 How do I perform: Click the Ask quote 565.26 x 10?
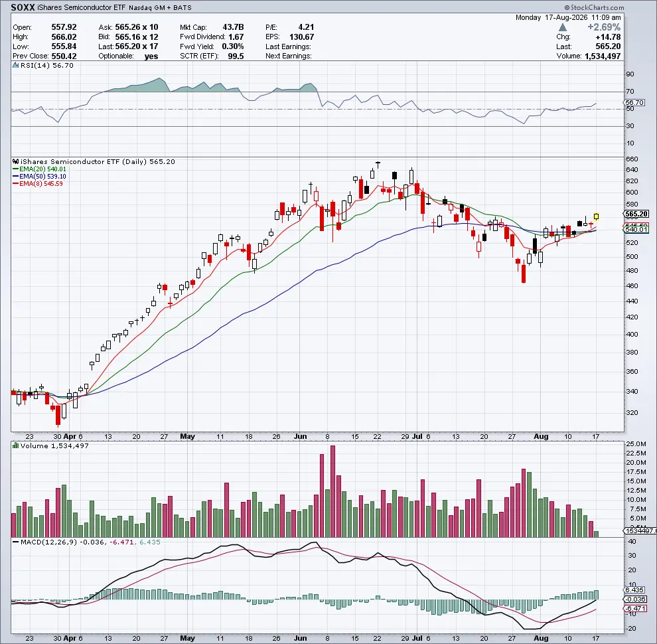pos(137,27)
